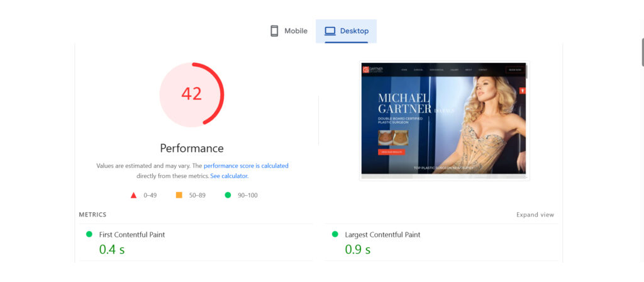Expand the metrics view
The image size is (644, 282).
click(535, 215)
